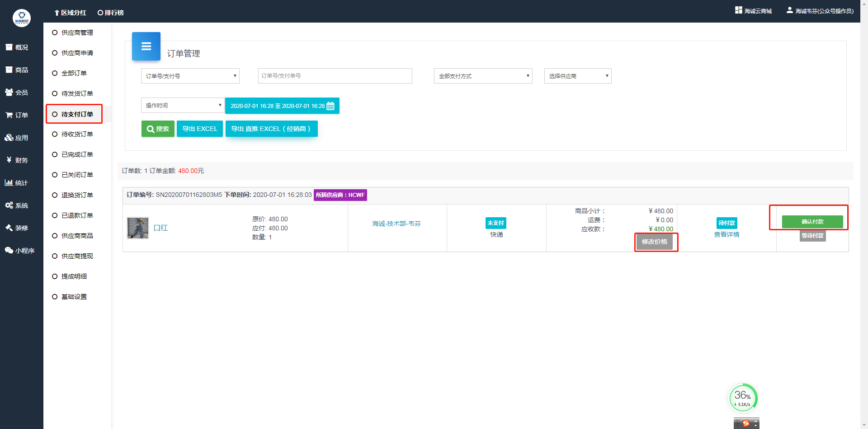Screen dimensions: 868x429
Task: Open 查看详情 order details link
Action: tap(726, 235)
